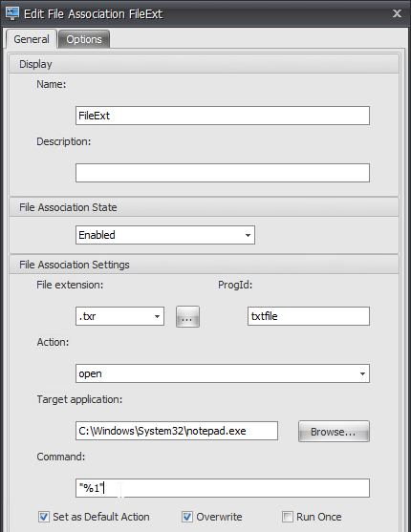Select the General tab
The height and width of the screenshot is (532, 411).
point(32,39)
